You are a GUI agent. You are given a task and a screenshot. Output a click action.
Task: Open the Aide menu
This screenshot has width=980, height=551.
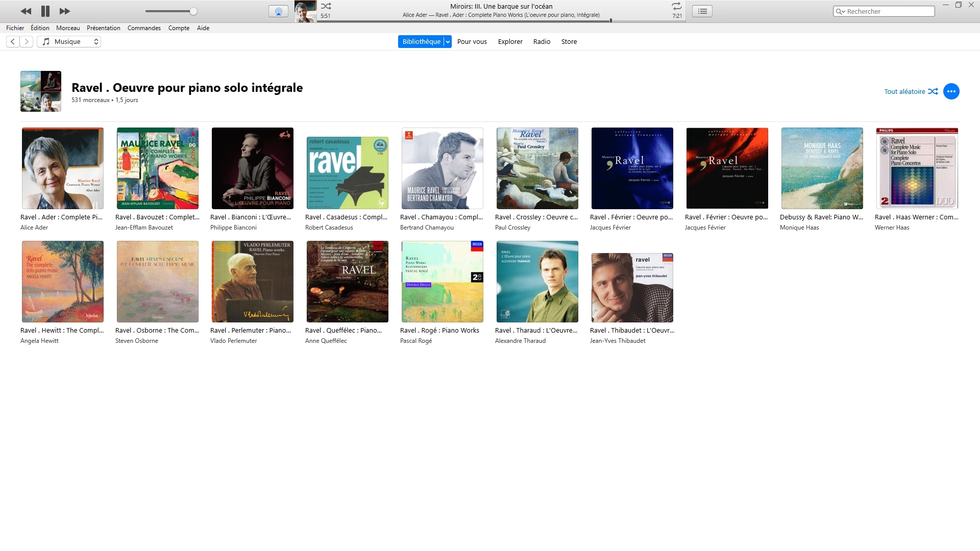coord(203,28)
